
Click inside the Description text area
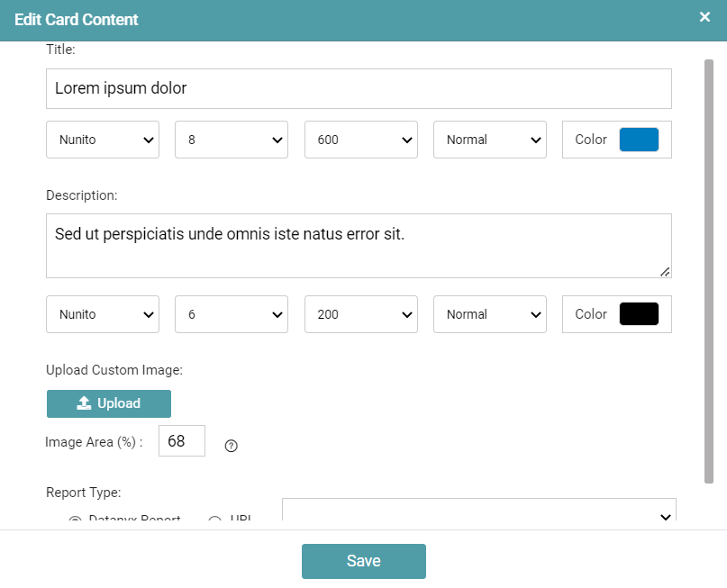coord(359,246)
